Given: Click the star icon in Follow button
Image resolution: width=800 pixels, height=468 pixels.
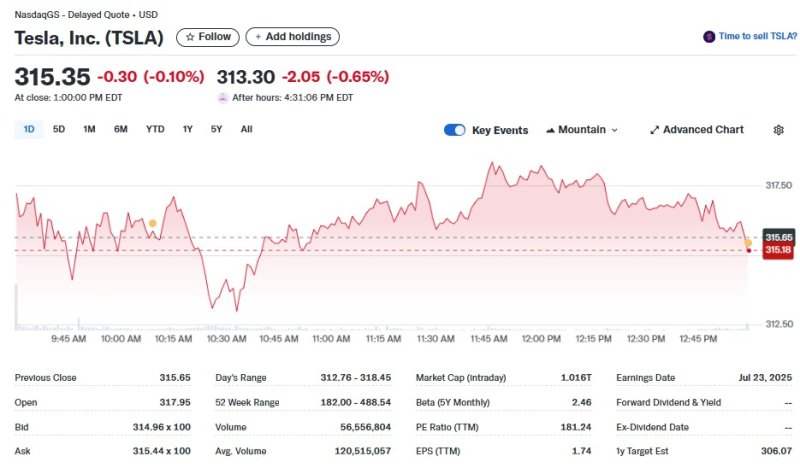Looking at the screenshot, I should point(190,37).
